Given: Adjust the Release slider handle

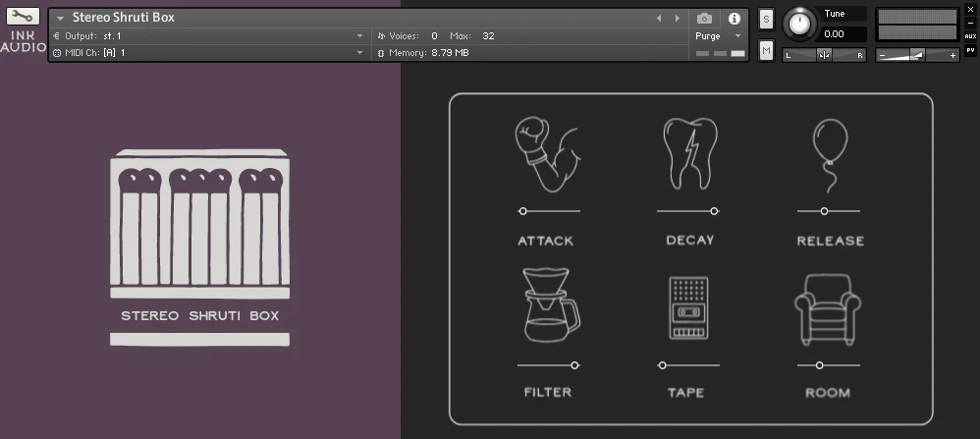Looking at the screenshot, I should pos(824,211).
